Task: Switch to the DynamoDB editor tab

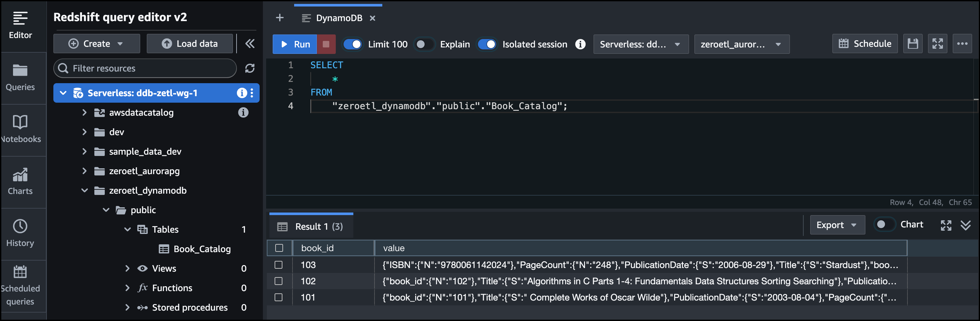Action: pos(339,18)
